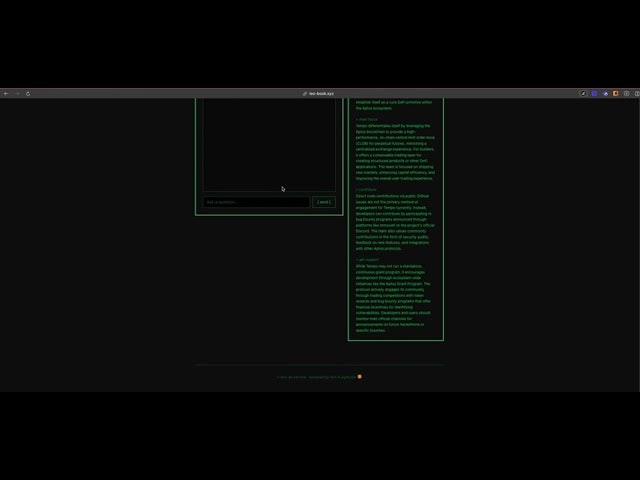Open the orange square extension icon
Viewport: 640px width, 480px height.
[x=616, y=93]
